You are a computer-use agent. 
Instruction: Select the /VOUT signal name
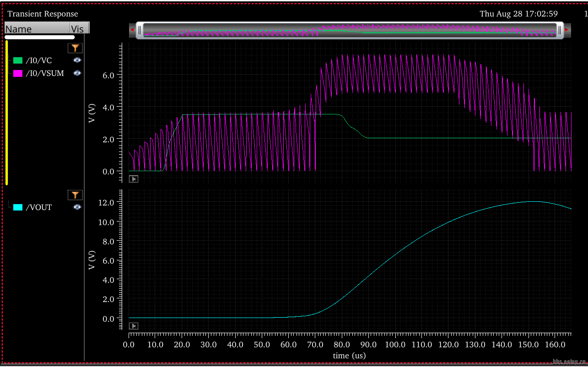pos(39,207)
